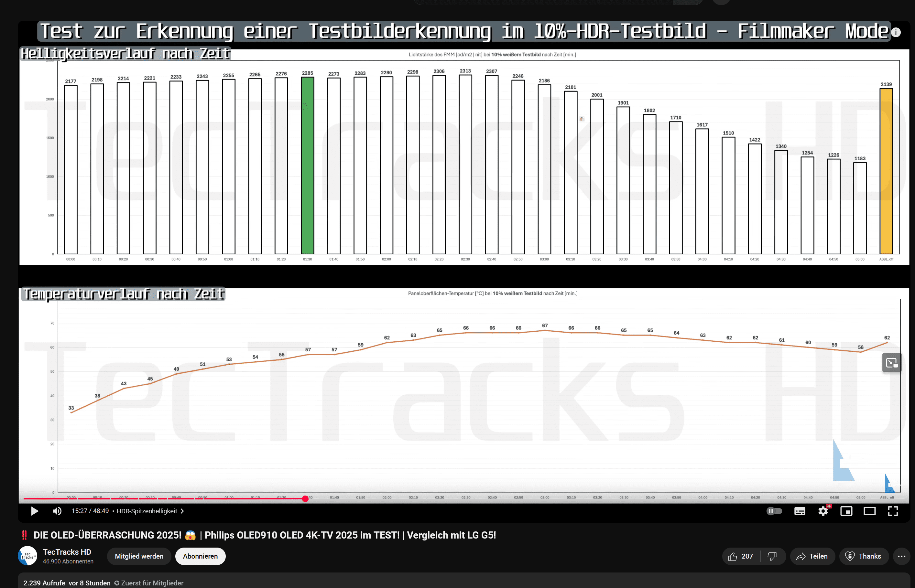The width and height of the screenshot is (915, 588).
Task: Open the TecTracks HD channel avatar
Action: 27,556
